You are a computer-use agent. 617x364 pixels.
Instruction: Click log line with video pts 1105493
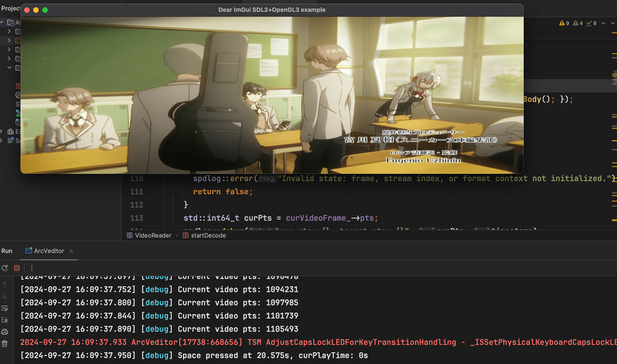tap(159, 329)
